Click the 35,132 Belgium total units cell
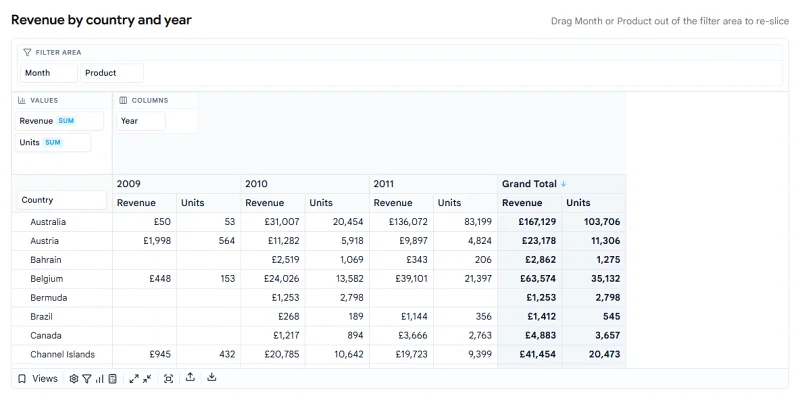The height and width of the screenshot is (400, 800). tap(594, 279)
